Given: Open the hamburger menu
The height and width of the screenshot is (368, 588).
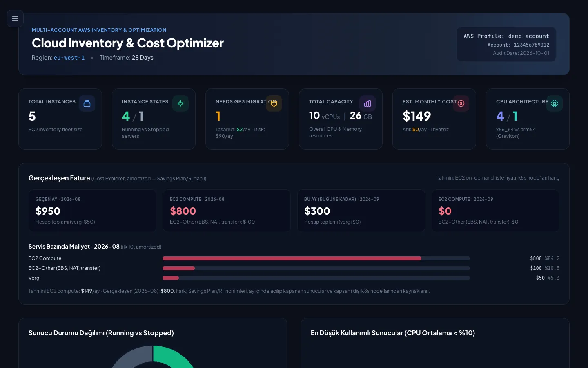Looking at the screenshot, I should [x=15, y=18].
